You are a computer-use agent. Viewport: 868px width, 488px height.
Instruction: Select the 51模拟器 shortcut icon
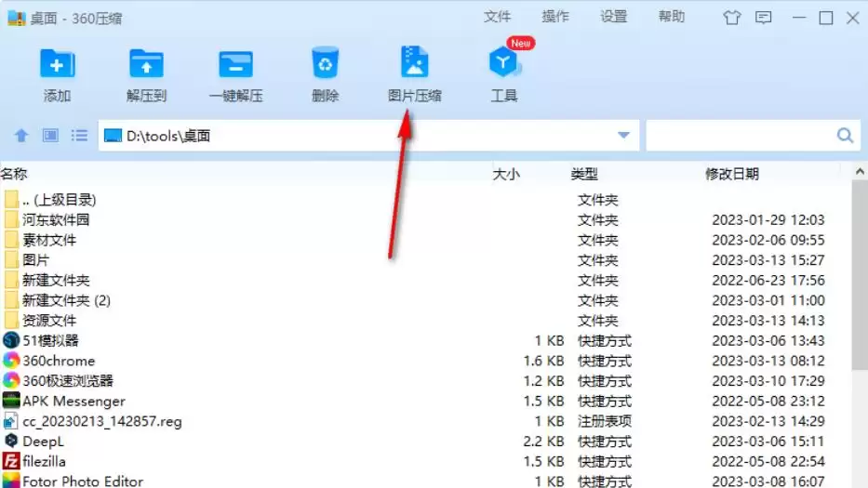coord(11,340)
